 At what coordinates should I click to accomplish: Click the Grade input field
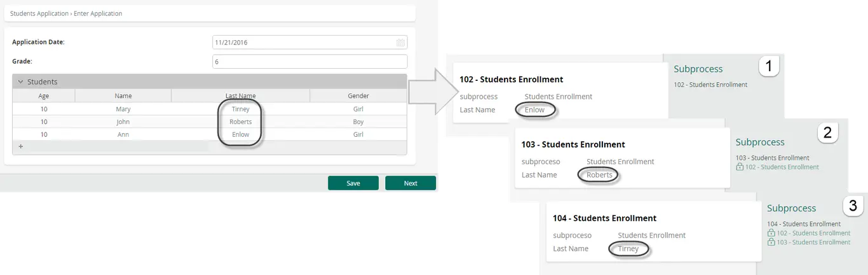[309, 61]
